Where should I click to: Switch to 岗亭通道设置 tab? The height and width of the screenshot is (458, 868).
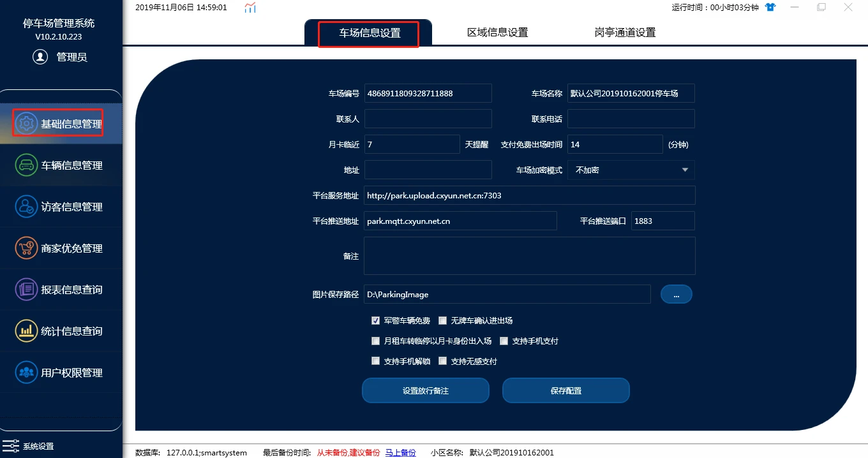click(x=625, y=33)
